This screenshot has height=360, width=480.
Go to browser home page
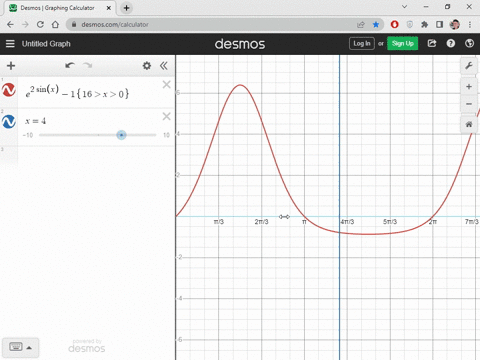tap(55, 24)
